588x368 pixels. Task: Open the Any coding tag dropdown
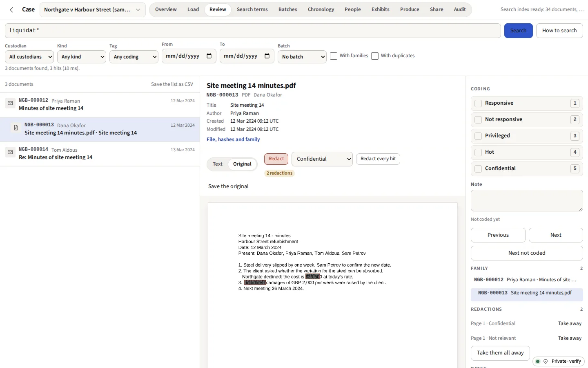pyautogui.click(x=134, y=57)
